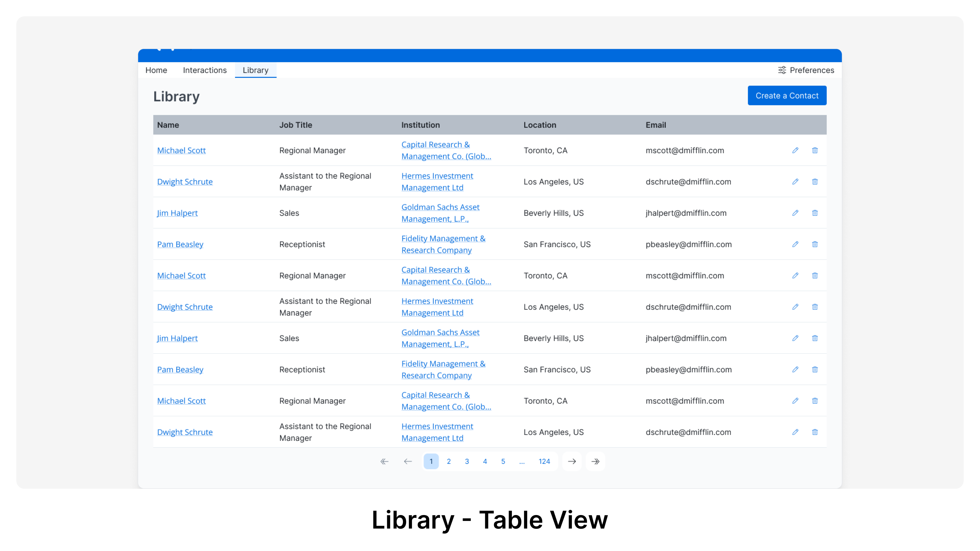The image size is (980, 551).
Task: Delete Dwight Schrute's first contact entry
Action: (815, 181)
